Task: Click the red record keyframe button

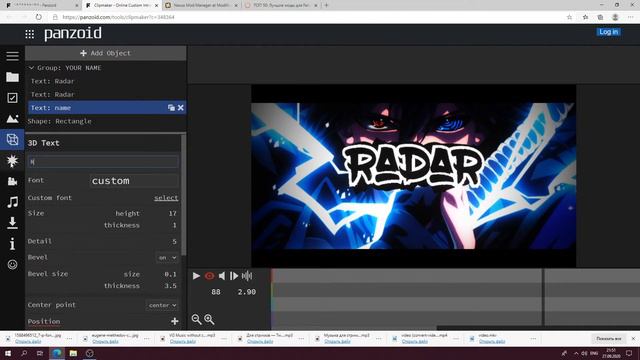Action: coord(209,276)
